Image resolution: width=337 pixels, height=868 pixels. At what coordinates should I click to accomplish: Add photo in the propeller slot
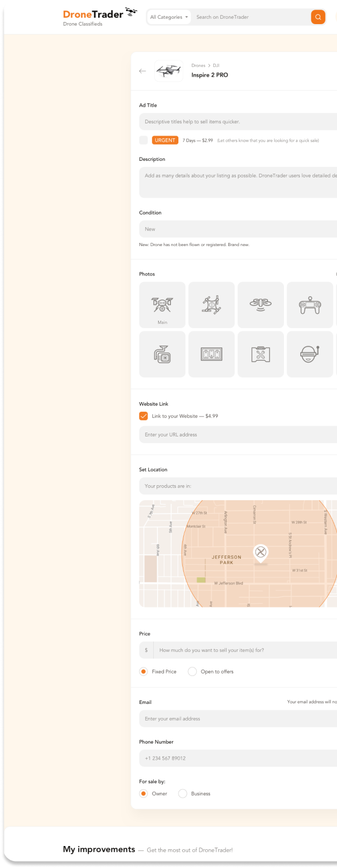point(261,305)
